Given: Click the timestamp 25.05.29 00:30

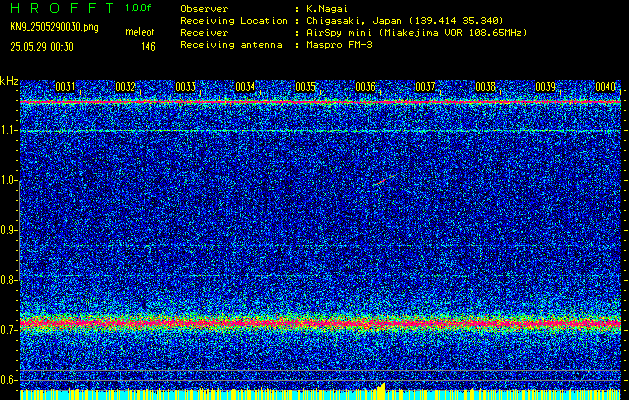Looking at the screenshot, I should (42, 47).
